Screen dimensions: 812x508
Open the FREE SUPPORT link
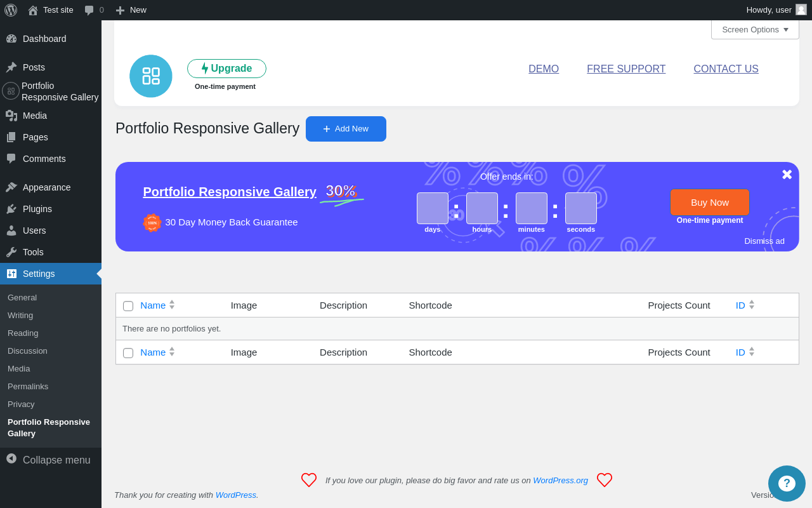626,69
